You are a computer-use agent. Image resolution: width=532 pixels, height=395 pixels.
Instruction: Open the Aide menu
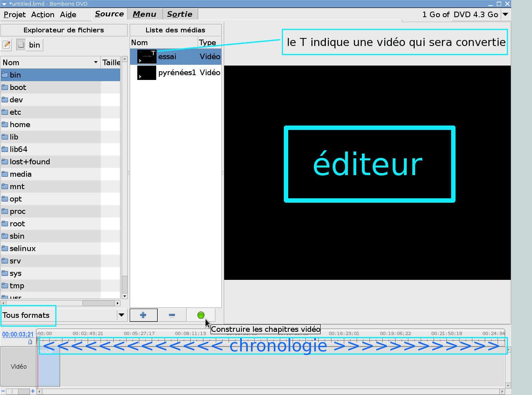click(68, 15)
